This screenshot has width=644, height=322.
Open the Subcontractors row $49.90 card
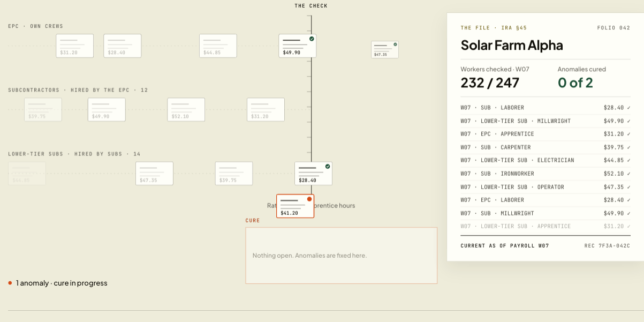tap(107, 110)
